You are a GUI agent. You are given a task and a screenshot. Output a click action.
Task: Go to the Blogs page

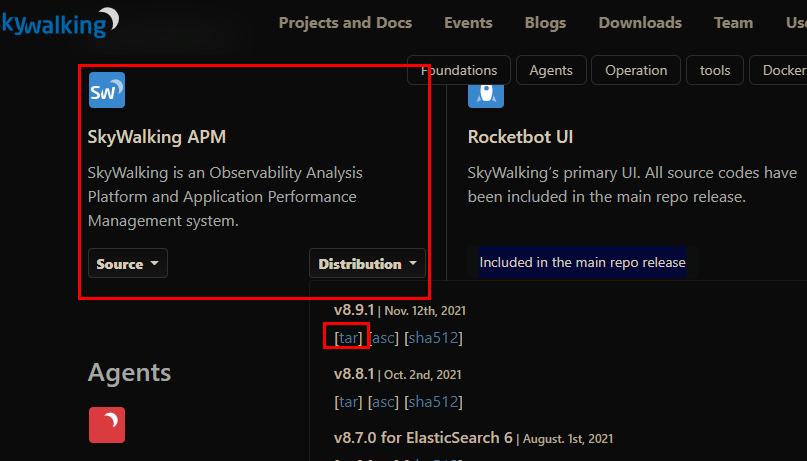point(545,23)
